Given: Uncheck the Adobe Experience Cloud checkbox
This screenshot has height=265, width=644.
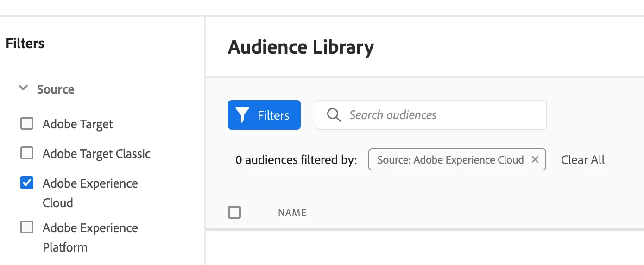Looking at the screenshot, I should (x=27, y=183).
